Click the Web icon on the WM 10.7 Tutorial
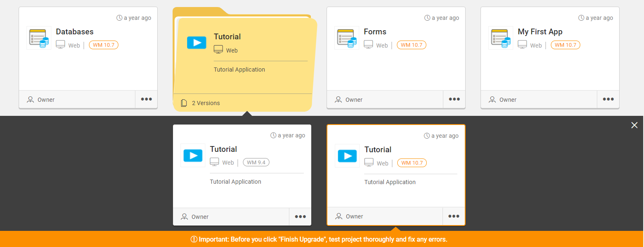644x247 pixels. click(369, 162)
